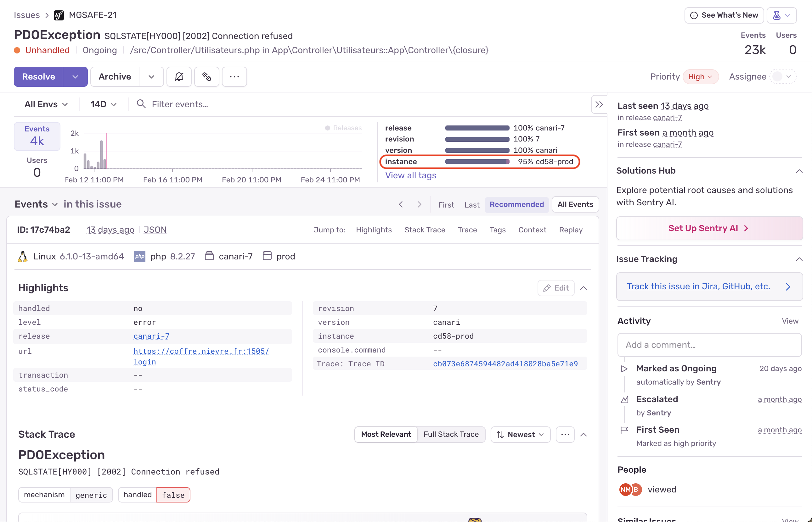Click the Archive button
Viewport: 812px width, 522px height.
[x=115, y=77]
